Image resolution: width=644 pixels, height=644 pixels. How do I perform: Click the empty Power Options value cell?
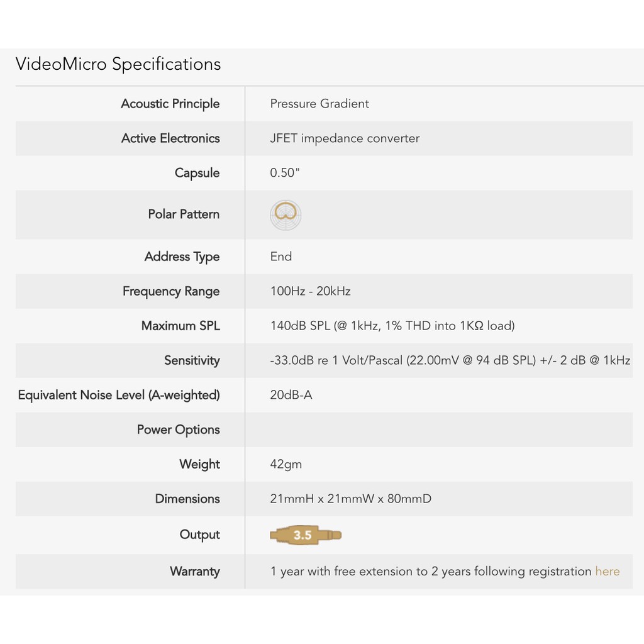pos(438,430)
